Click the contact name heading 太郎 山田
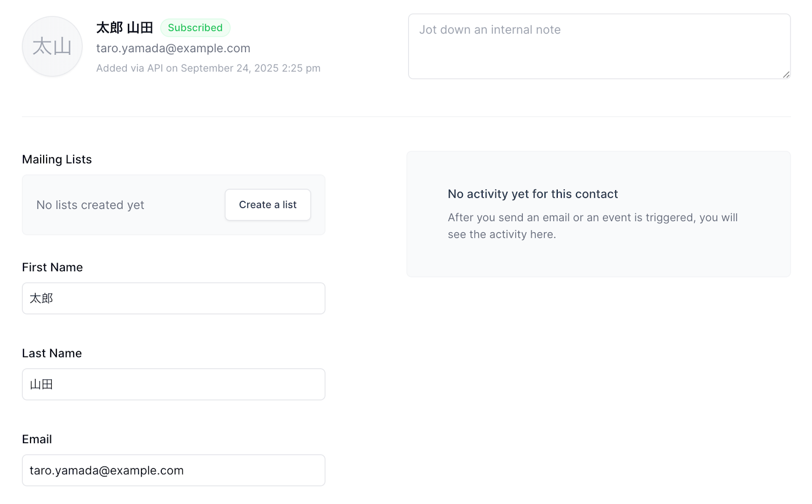Image resolution: width=812 pixels, height=504 pixels. (125, 28)
